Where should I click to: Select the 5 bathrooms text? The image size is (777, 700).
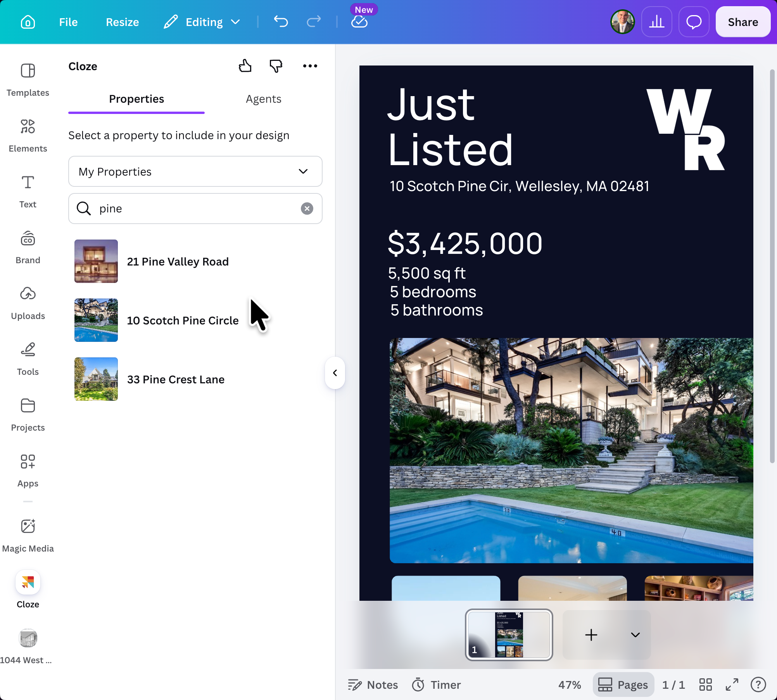point(437,310)
